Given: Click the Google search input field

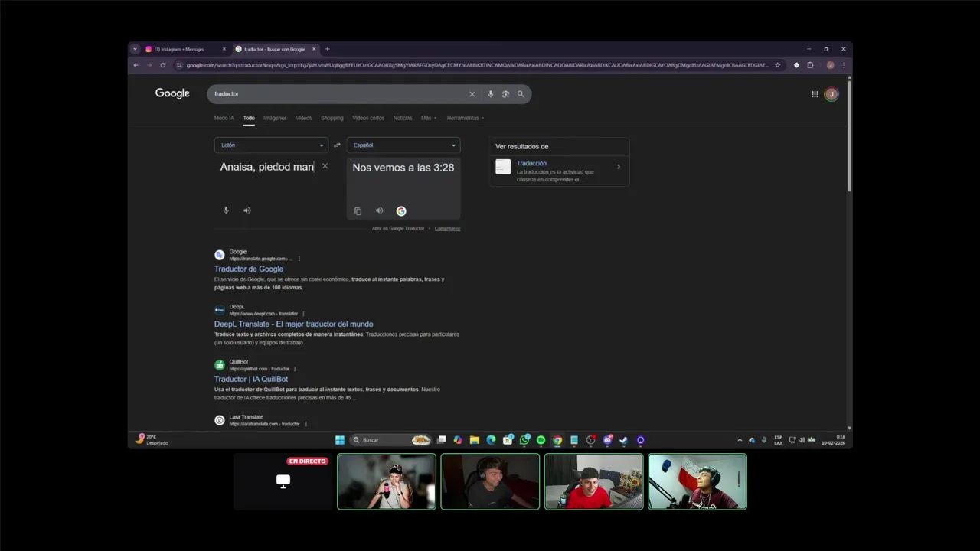Looking at the screenshot, I should coord(337,94).
